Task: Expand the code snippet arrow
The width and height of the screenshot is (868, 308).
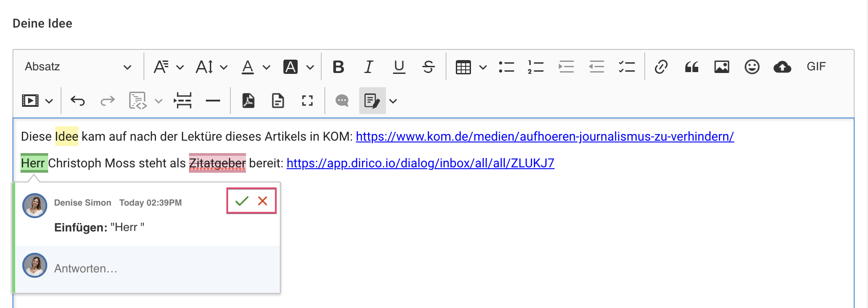Action: click(159, 101)
